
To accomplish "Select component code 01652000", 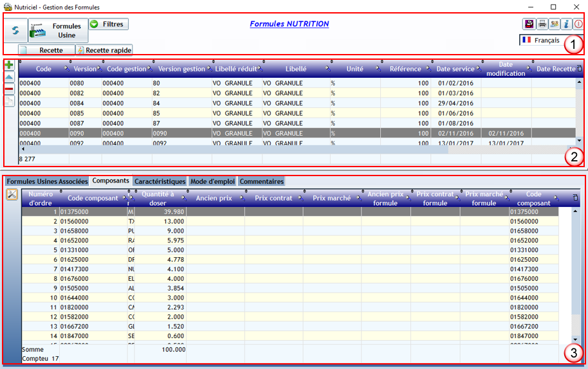I will click(x=74, y=240).
